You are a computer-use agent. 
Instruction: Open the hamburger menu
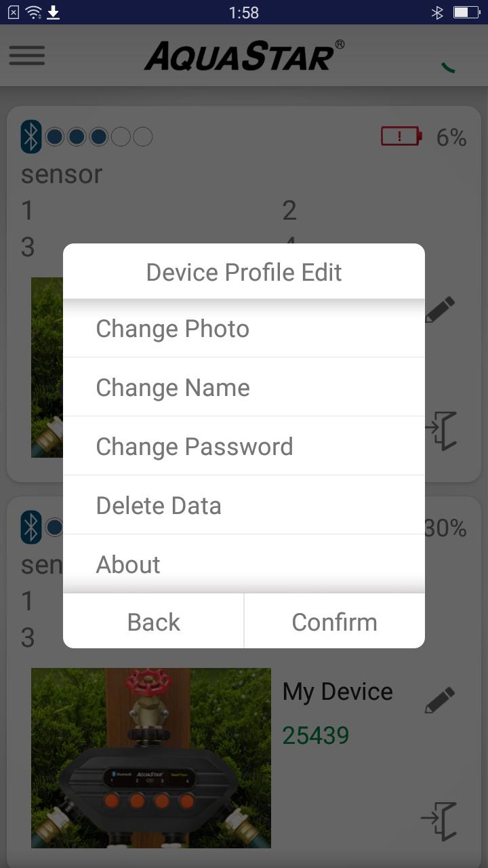click(27, 55)
